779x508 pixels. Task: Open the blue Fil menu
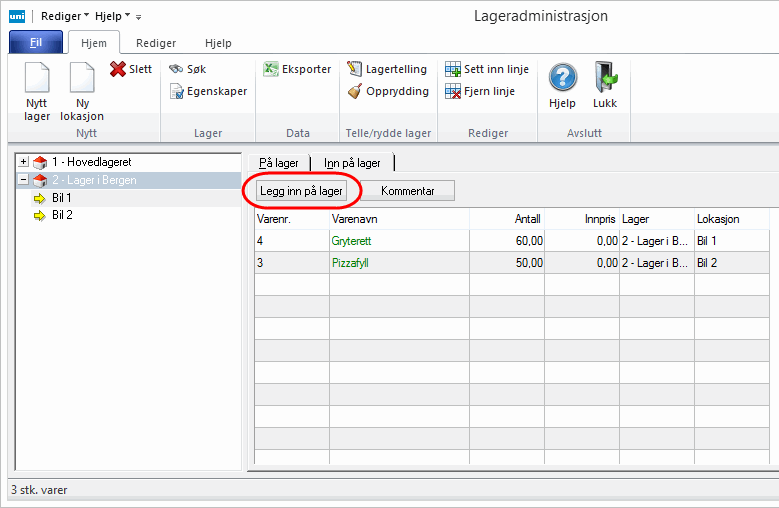click(35, 43)
